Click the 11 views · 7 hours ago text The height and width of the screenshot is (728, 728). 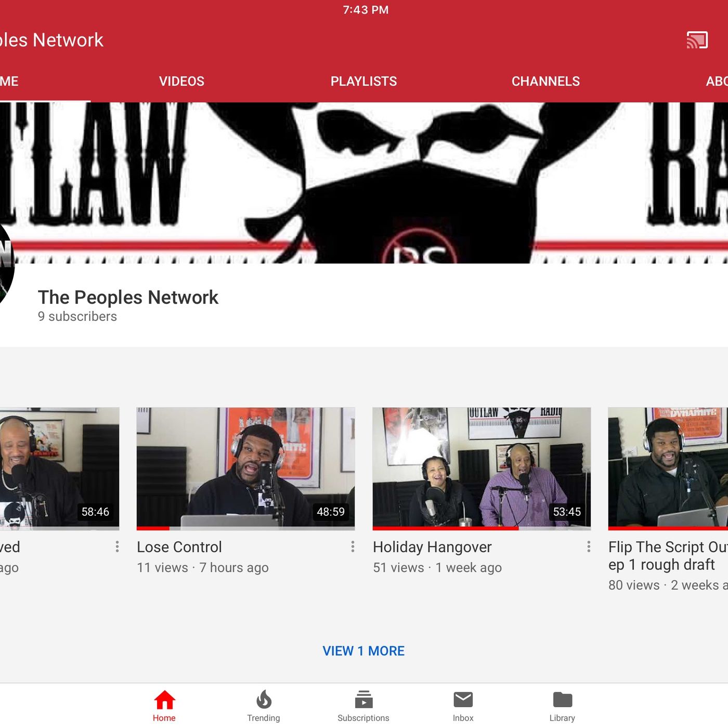tap(203, 568)
